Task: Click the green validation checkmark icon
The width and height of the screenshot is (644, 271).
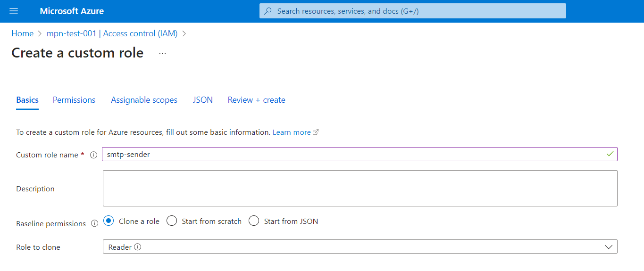Action: point(610,154)
